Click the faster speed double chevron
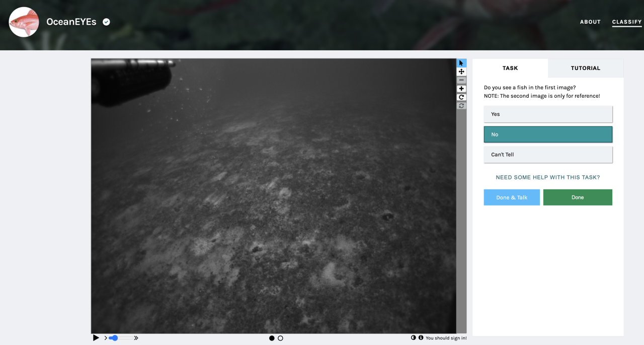 click(136, 338)
